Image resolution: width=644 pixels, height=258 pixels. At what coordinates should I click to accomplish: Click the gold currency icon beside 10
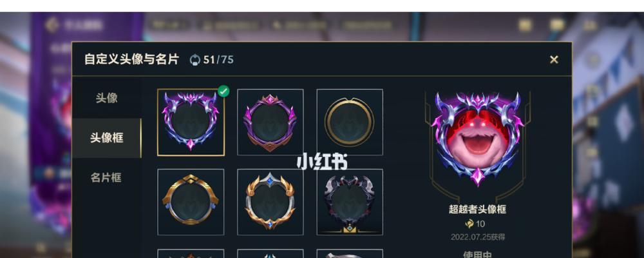[x=469, y=224]
